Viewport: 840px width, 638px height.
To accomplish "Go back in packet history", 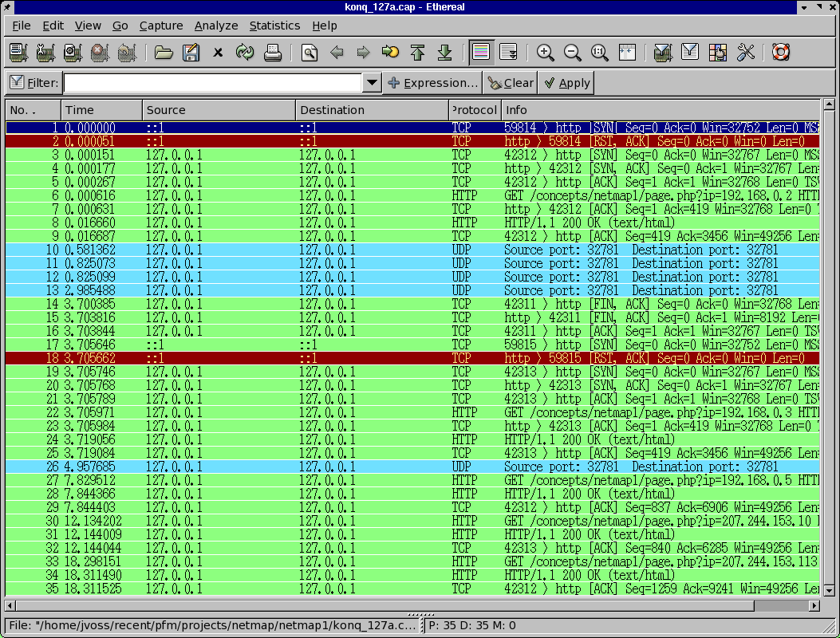I will pos(337,53).
